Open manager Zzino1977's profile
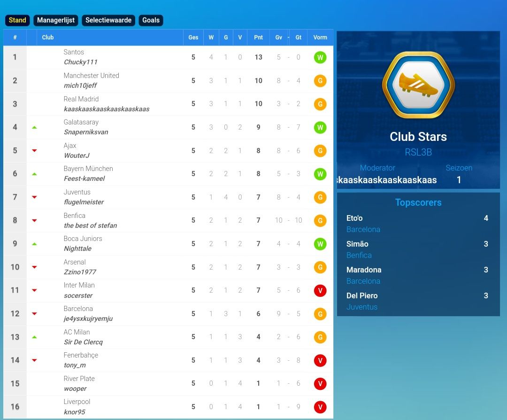Image resolution: width=507 pixels, height=420 pixels. tap(80, 272)
